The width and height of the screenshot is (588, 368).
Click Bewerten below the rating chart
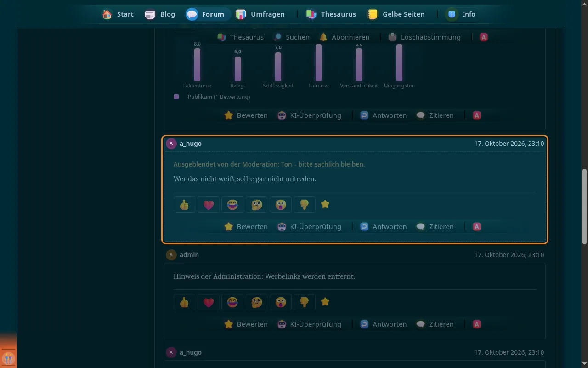[246, 115]
